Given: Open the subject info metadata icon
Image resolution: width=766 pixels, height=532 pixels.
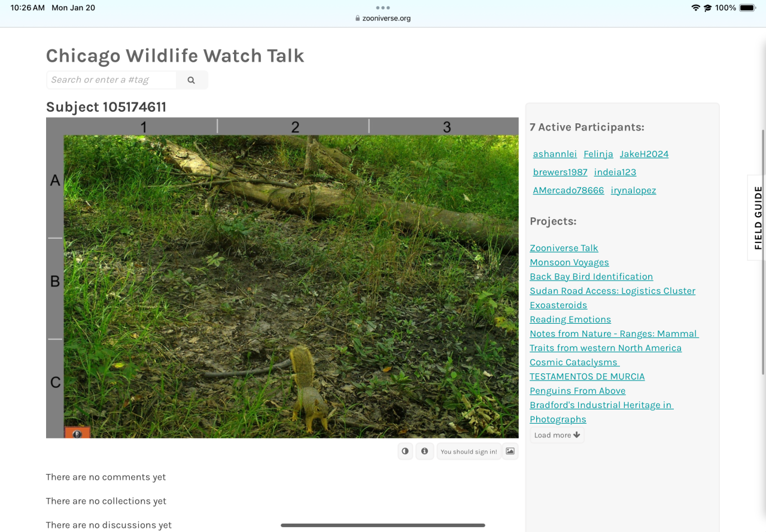Looking at the screenshot, I should tap(424, 451).
